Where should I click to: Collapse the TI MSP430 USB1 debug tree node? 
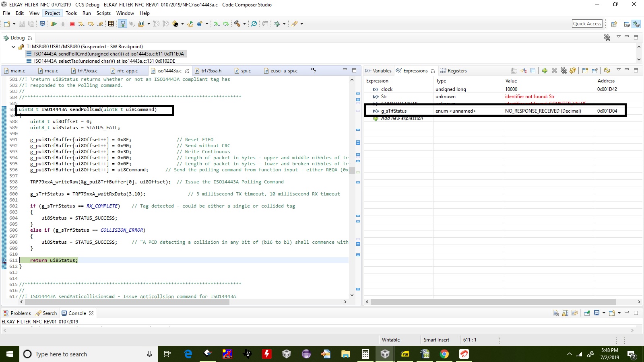[13, 47]
